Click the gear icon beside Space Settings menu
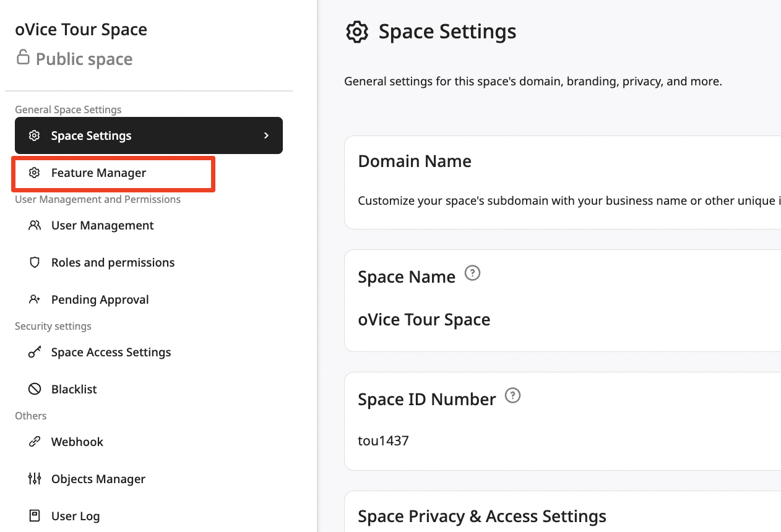Screen dimensions: 781x532 (x=35, y=135)
